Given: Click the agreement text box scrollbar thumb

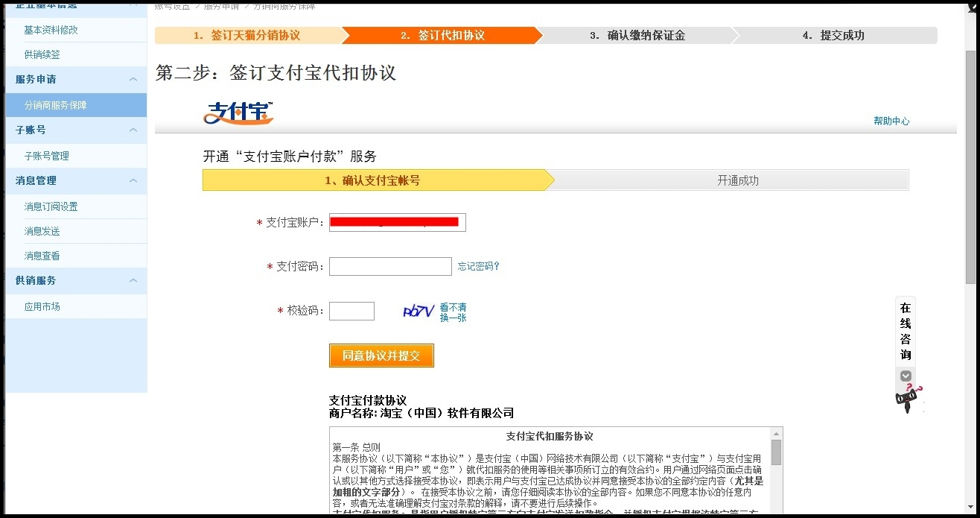Looking at the screenshot, I should point(776,452).
